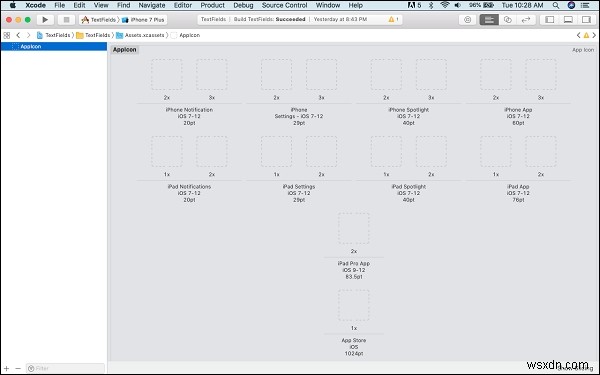The height and width of the screenshot is (375, 600).
Task: Stop the running task with Stop button
Action: tap(66, 20)
